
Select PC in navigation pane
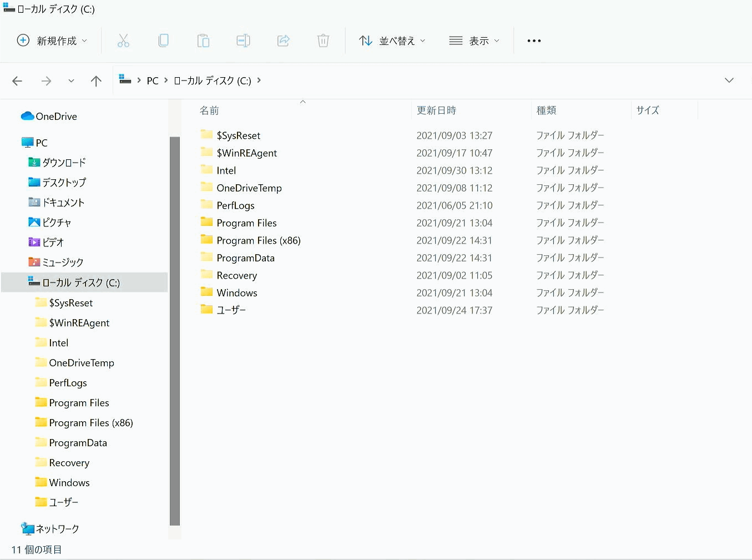34,143
